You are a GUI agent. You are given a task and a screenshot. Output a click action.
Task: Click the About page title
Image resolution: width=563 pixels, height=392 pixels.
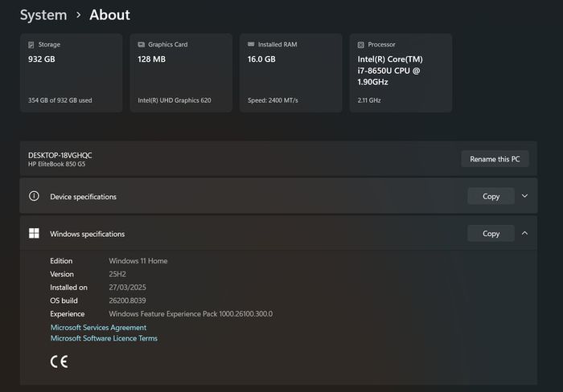(x=110, y=15)
